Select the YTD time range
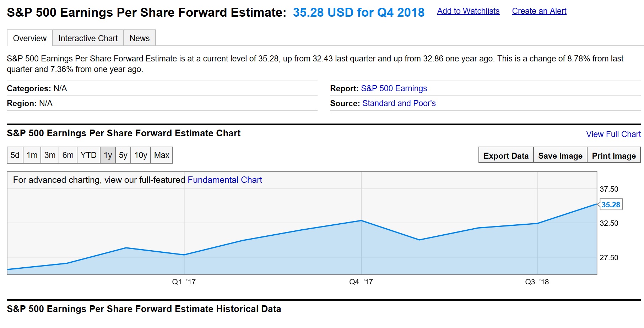 click(88, 155)
